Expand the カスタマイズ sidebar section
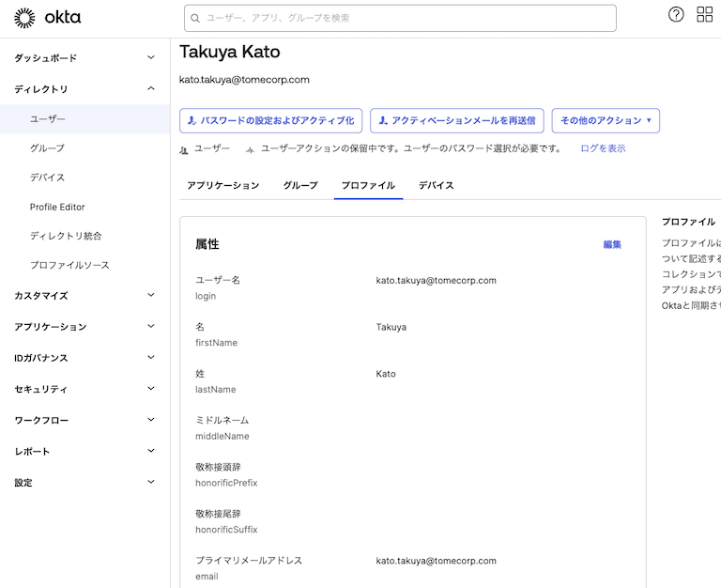Image resolution: width=721 pixels, height=588 pixels. (84, 296)
